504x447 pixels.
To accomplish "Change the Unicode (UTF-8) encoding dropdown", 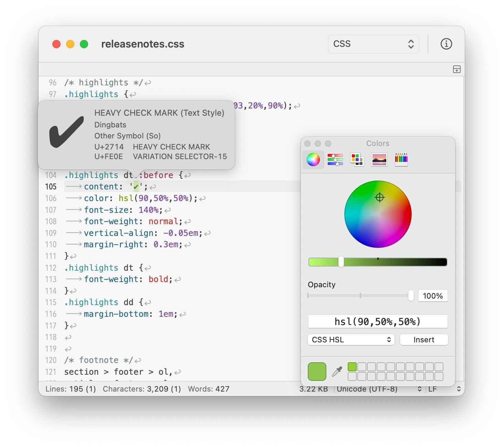I will pos(379,389).
